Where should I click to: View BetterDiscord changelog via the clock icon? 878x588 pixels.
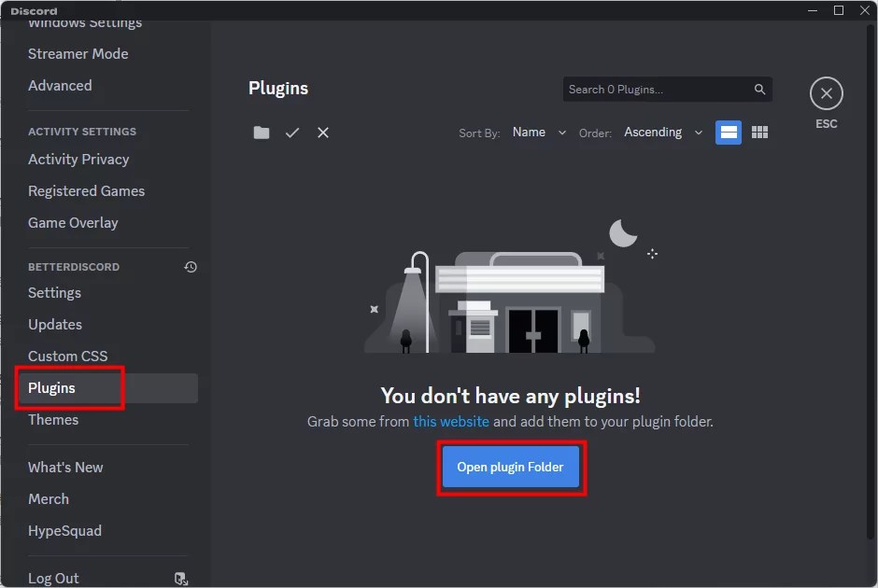coord(191,267)
